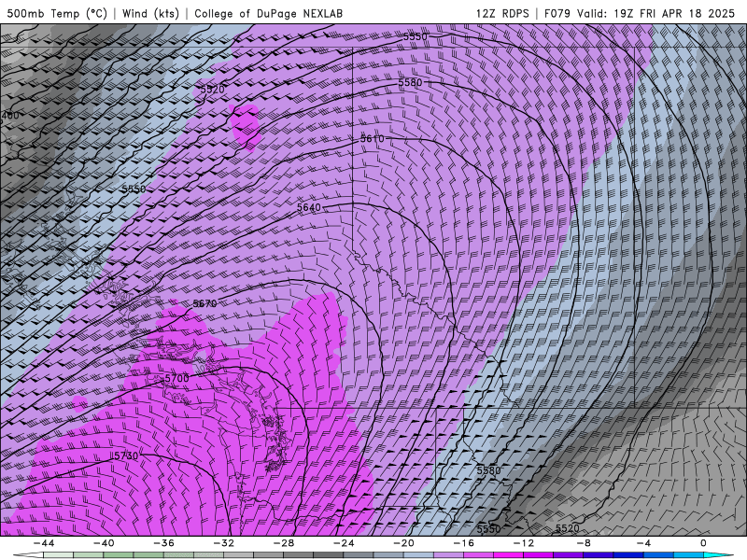Click the 5550 contour label in the left blue-gray band
Image resolution: width=747 pixels, height=560 pixels.
tap(134, 189)
